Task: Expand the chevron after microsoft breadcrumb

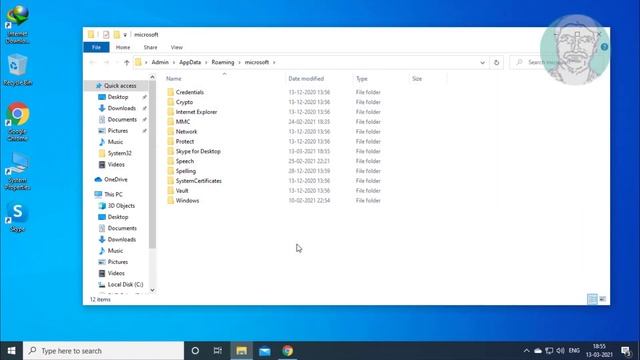Action: (274, 62)
